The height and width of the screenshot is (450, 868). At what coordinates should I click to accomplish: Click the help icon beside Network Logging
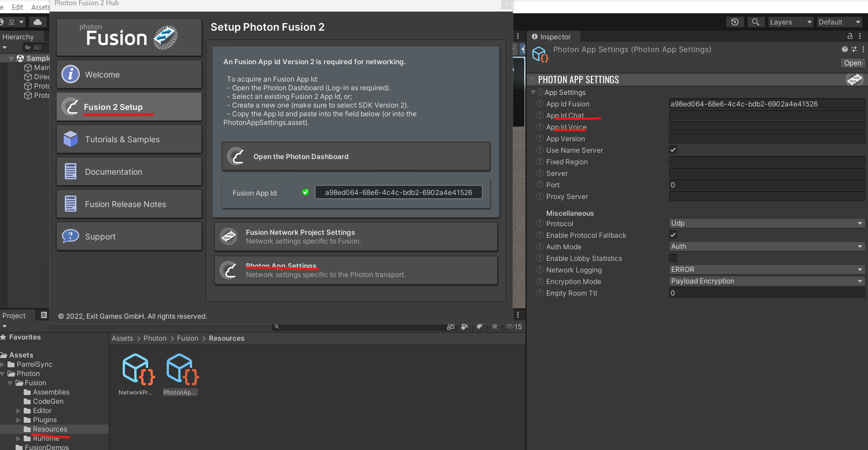pos(540,270)
